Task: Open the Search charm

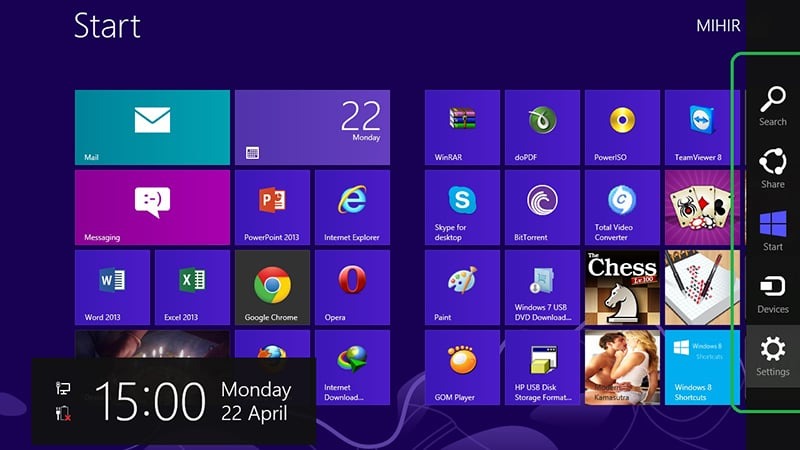Action: (x=772, y=106)
